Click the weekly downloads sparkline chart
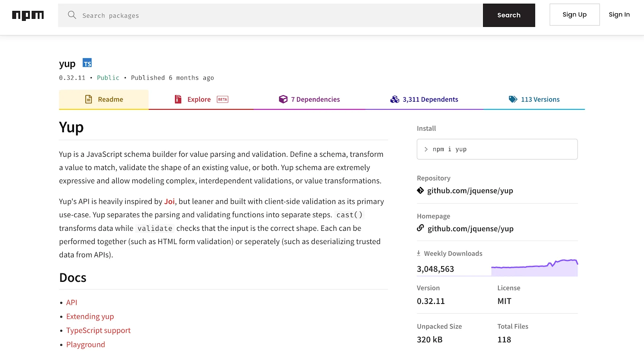The image size is (644, 351). (x=535, y=268)
